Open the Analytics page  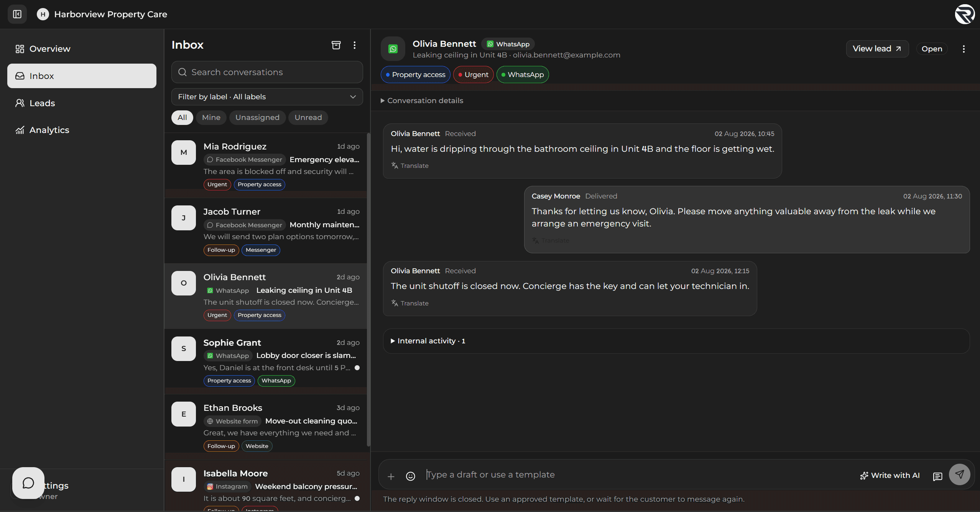point(82,130)
